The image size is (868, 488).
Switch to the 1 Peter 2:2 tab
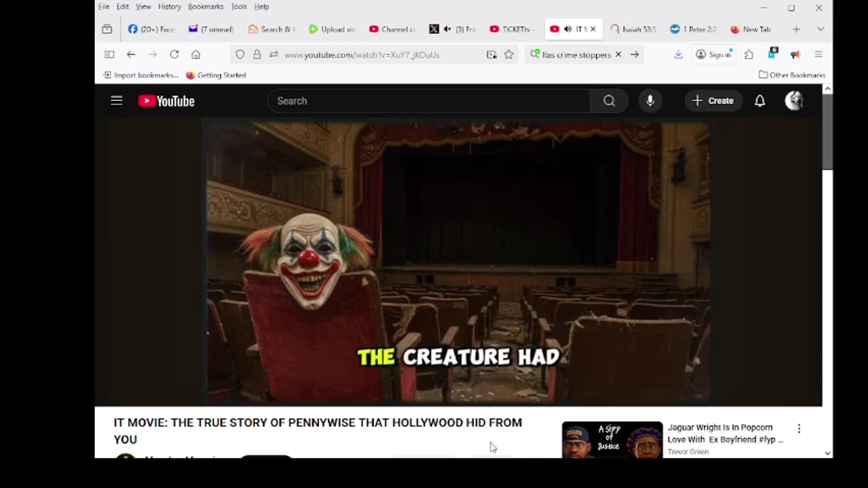point(694,29)
